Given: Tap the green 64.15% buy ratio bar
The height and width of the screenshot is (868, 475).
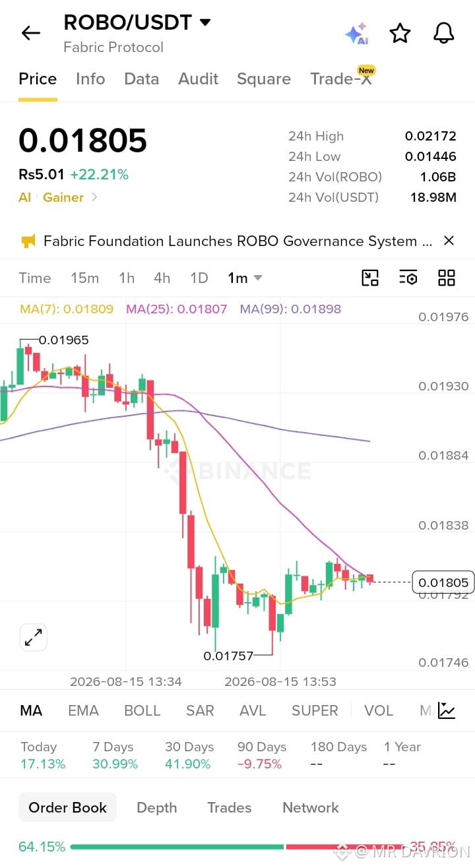Looking at the screenshot, I should [177, 847].
